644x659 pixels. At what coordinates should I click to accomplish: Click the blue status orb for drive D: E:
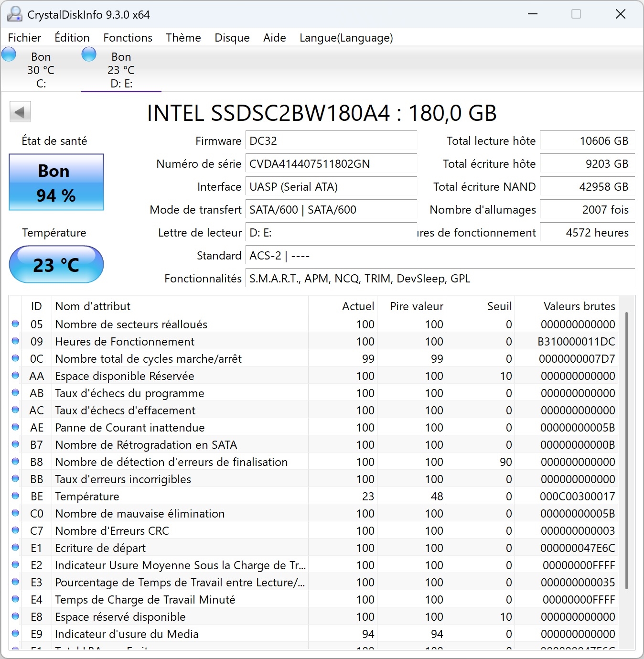coord(89,54)
